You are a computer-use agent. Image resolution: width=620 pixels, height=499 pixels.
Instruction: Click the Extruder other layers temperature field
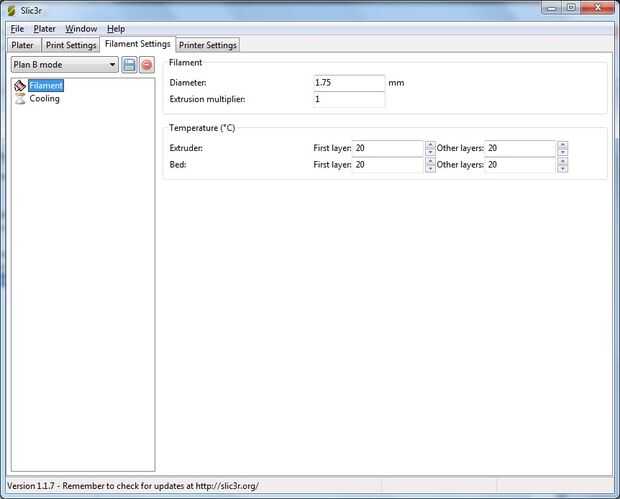(x=520, y=148)
